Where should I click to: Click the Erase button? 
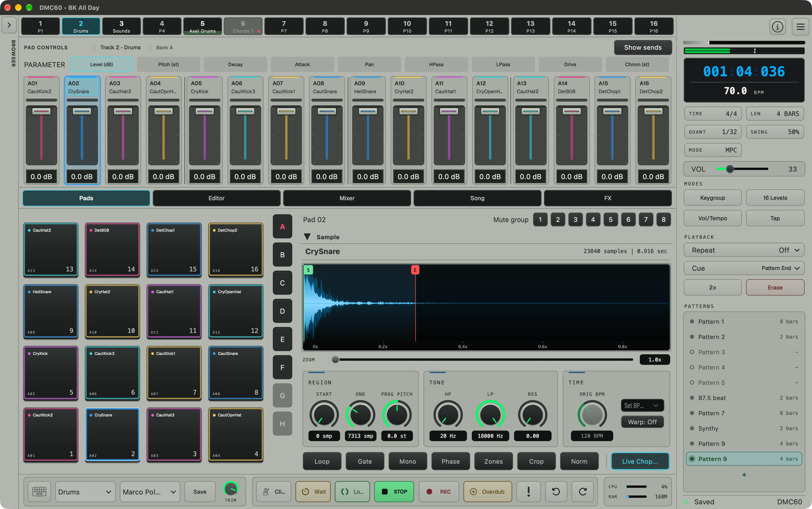[775, 287]
